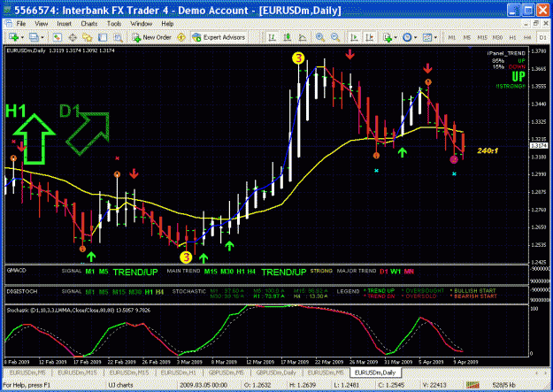553x392 pixels.
Task: Expand the Periods dropdown arrow
Action: pyautogui.click(x=416, y=37)
